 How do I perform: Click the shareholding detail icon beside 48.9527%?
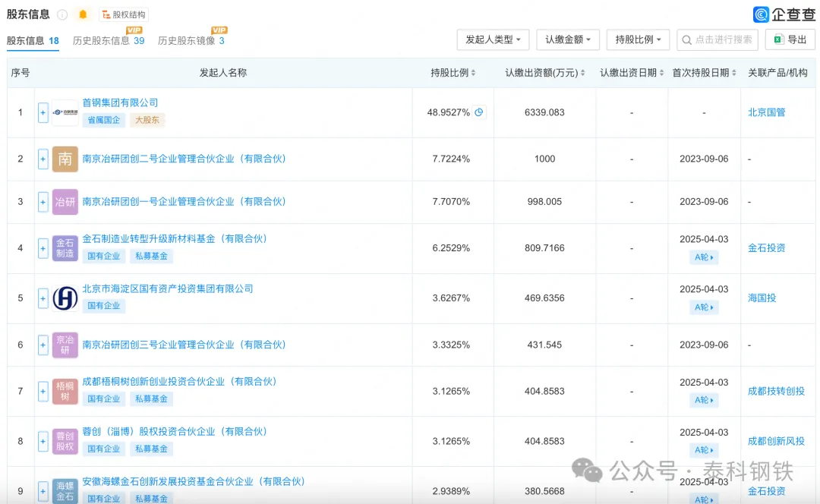click(478, 112)
